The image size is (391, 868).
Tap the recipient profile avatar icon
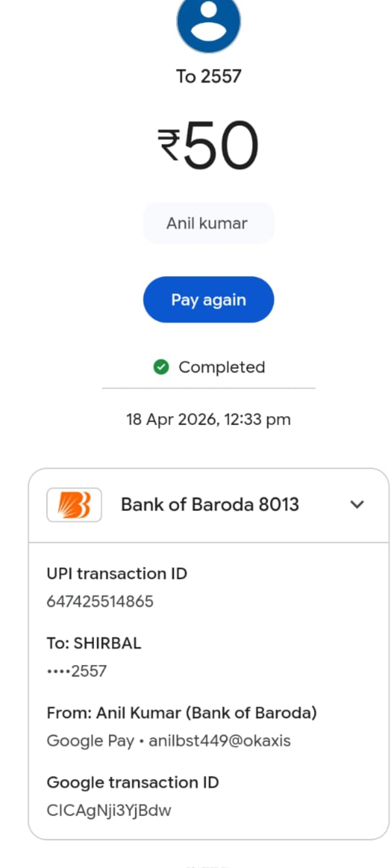pos(209,22)
